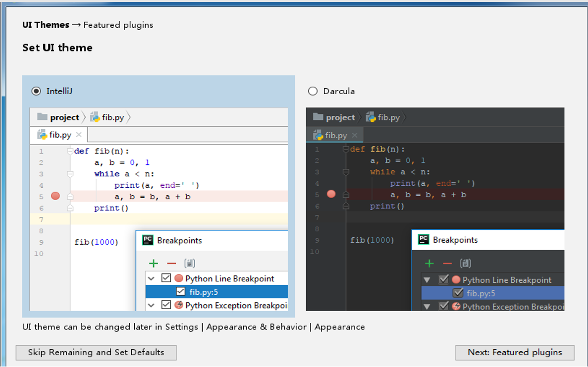Click project folder icon in Darcula preview
This screenshot has height=367, width=588.
pos(318,117)
